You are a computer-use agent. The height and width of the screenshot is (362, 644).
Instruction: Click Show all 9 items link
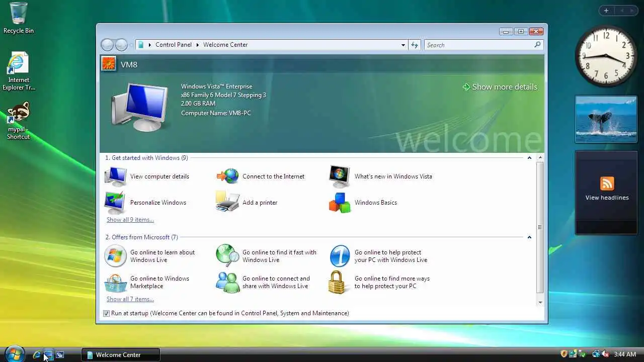[130, 220]
